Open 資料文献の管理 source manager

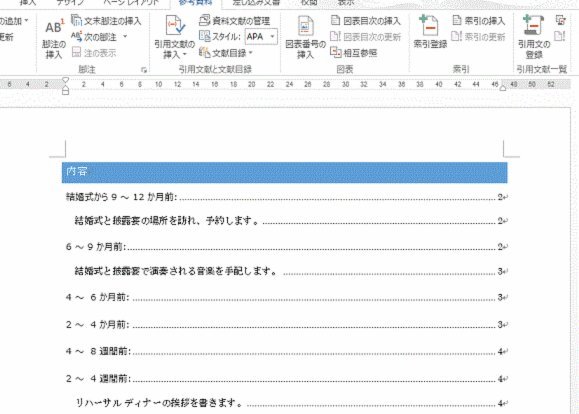(x=234, y=21)
